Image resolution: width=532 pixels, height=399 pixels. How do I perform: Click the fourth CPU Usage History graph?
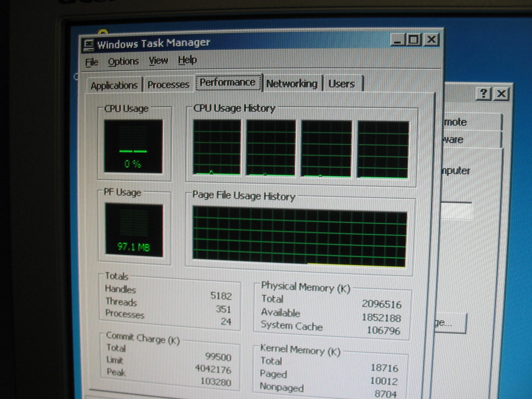click(383, 149)
